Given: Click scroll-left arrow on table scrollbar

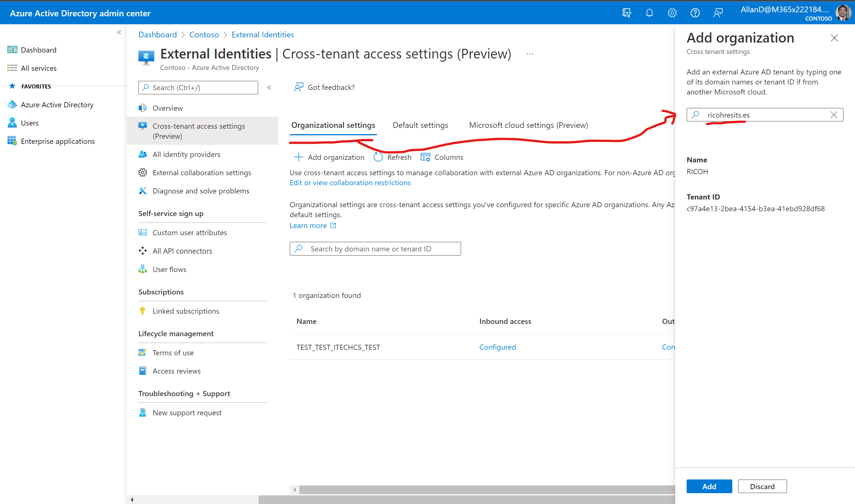Looking at the screenshot, I should tap(295, 490).
